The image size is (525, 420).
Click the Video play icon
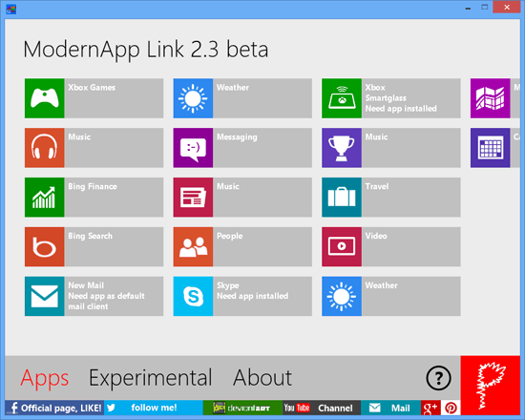click(x=342, y=247)
